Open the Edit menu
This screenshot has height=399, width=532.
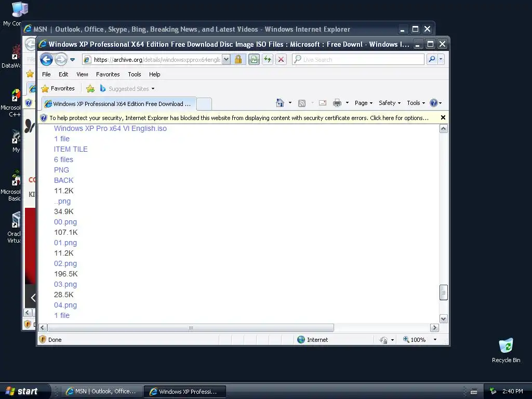click(63, 74)
